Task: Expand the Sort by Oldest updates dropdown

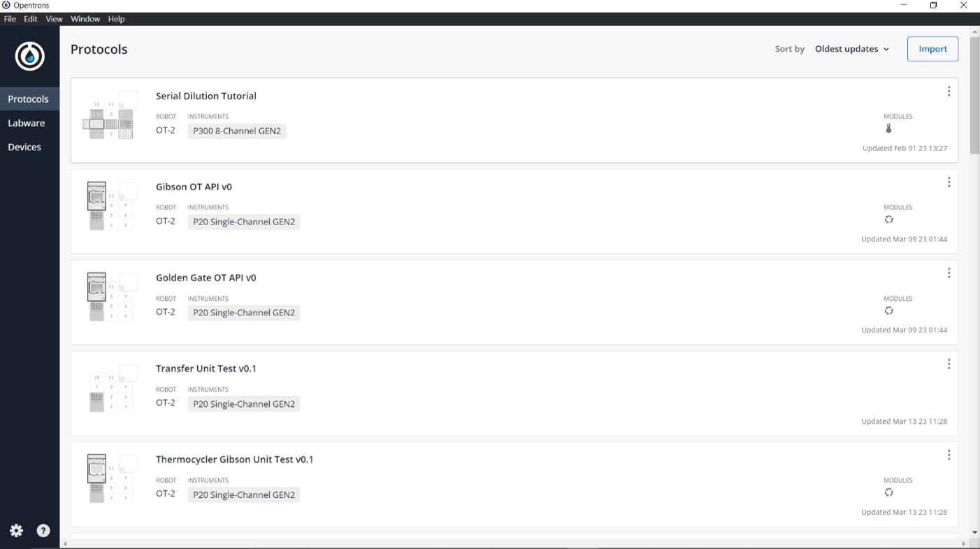Action: tap(852, 49)
